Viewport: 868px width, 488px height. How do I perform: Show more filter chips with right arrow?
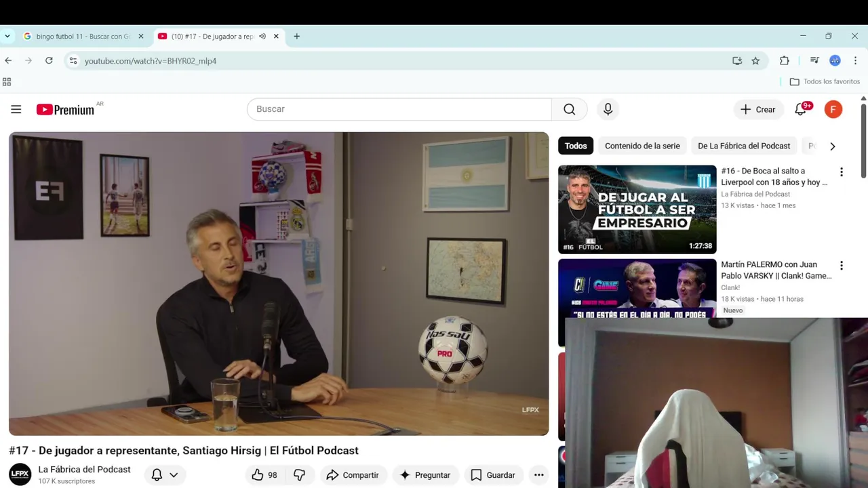click(833, 146)
